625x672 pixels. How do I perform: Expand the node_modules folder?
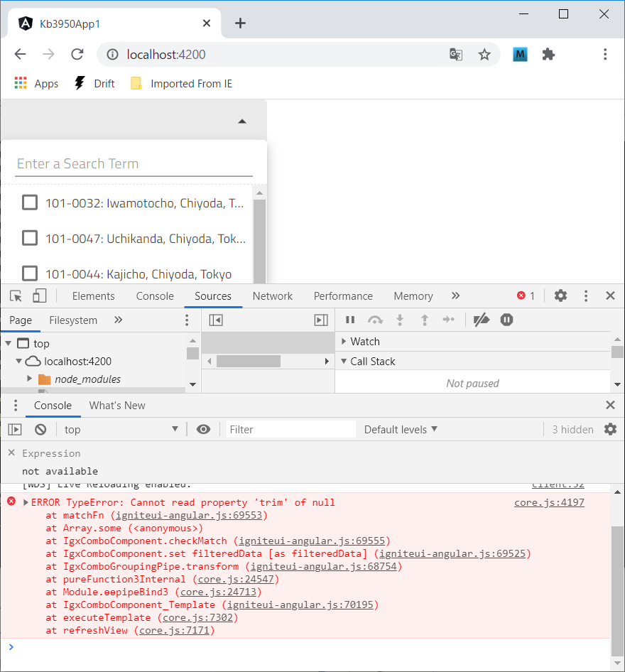click(x=30, y=379)
